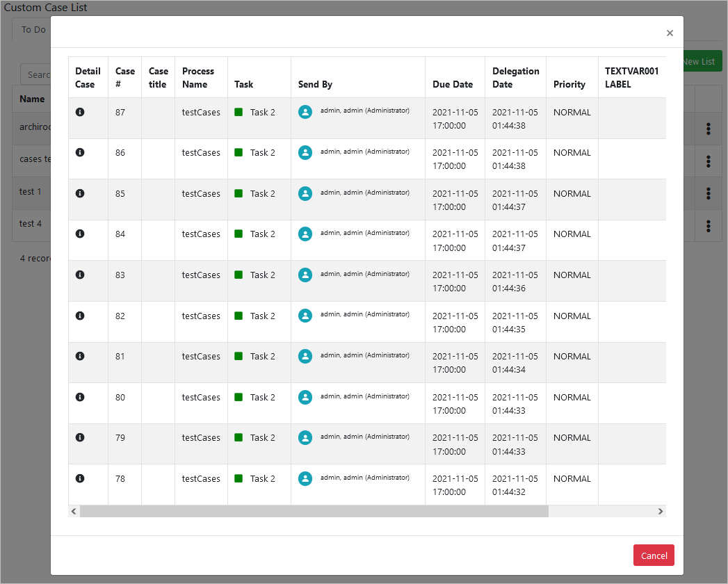Open detail info icon for case 87

tap(80, 112)
